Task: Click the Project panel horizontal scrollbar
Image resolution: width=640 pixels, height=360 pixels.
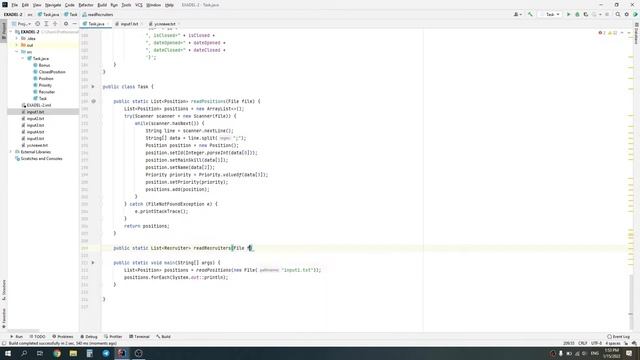Action: (24, 331)
